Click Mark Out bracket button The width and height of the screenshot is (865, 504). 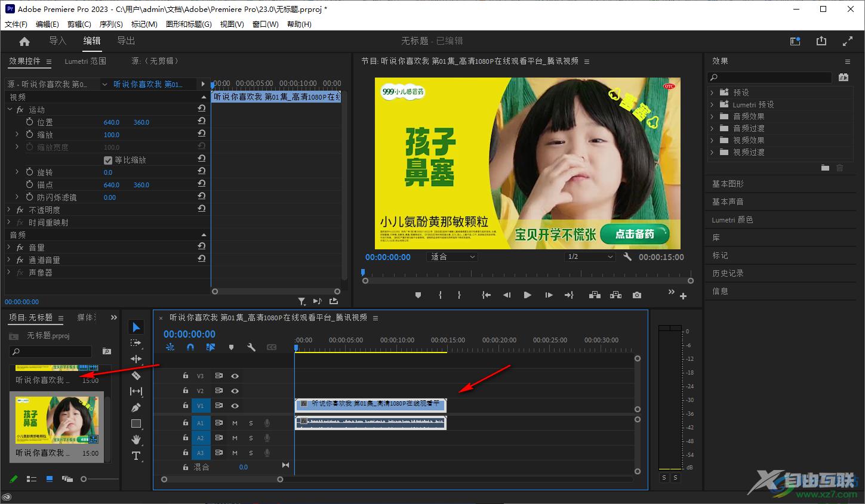pyautogui.click(x=459, y=295)
